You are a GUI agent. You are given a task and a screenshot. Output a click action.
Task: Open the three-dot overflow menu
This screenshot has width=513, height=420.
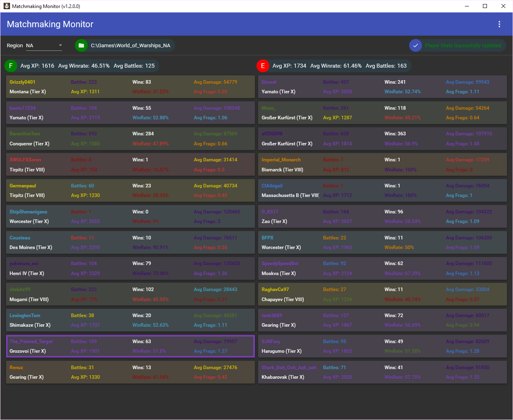click(499, 24)
